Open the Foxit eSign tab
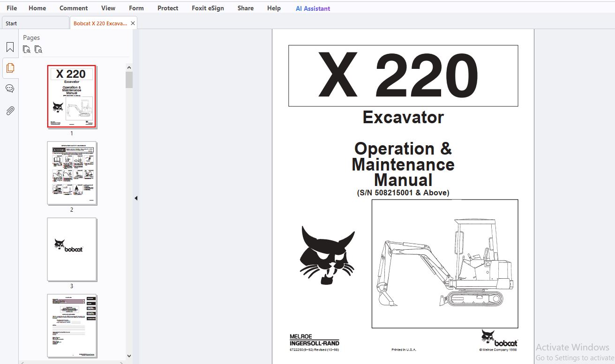 208,8
